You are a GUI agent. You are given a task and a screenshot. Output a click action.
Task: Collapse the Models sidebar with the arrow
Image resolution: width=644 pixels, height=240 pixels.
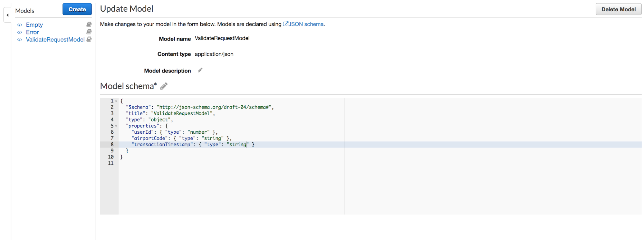[7, 15]
